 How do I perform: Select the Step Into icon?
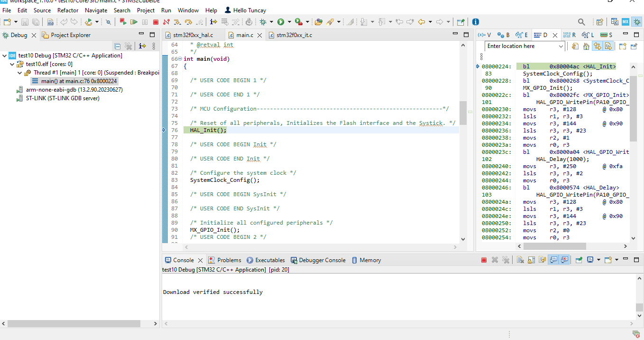click(177, 22)
